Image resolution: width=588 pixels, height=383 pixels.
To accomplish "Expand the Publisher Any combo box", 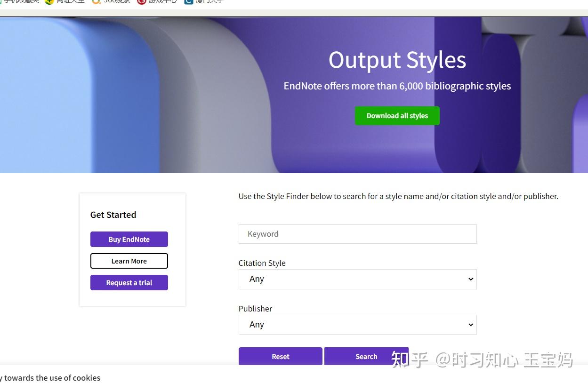I will pos(357,325).
